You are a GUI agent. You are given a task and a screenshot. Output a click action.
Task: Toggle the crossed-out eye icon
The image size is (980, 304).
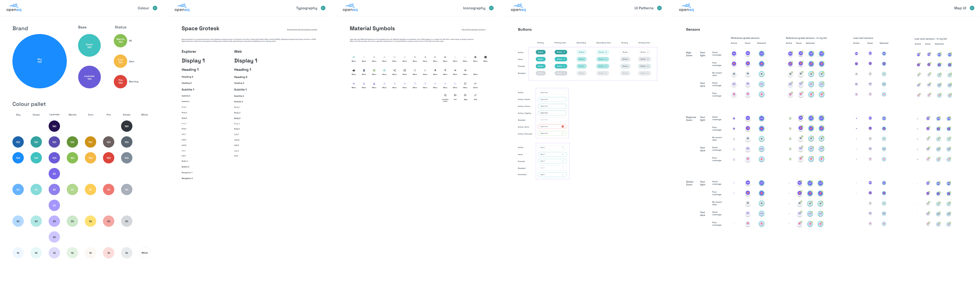point(465,70)
